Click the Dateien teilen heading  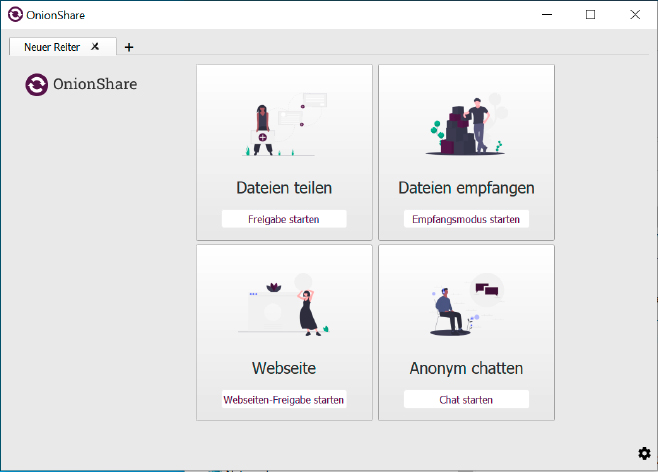[284, 188]
